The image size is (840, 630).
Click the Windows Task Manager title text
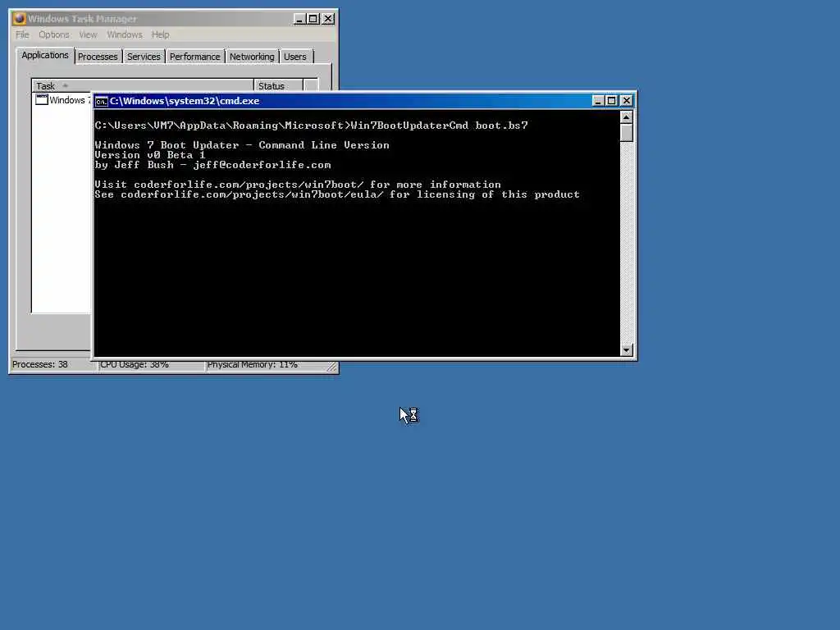click(x=82, y=19)
